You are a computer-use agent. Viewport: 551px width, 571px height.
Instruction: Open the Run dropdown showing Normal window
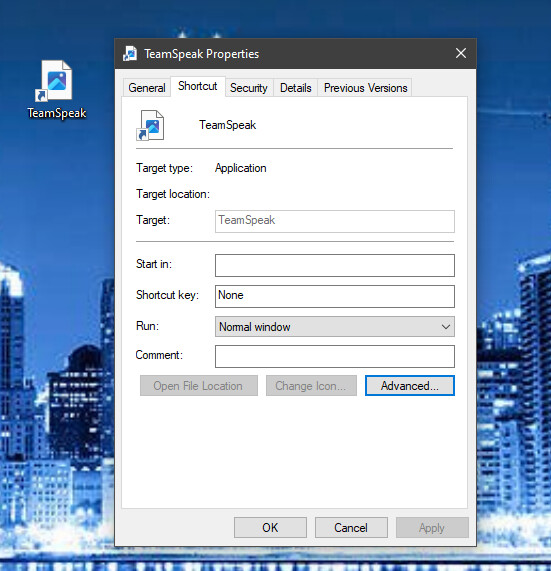335,327
